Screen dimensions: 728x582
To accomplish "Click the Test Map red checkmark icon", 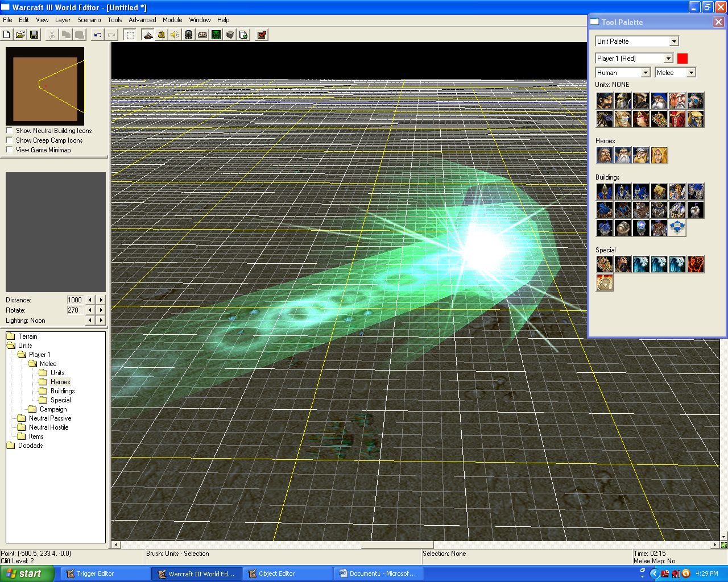I will 262,35.
